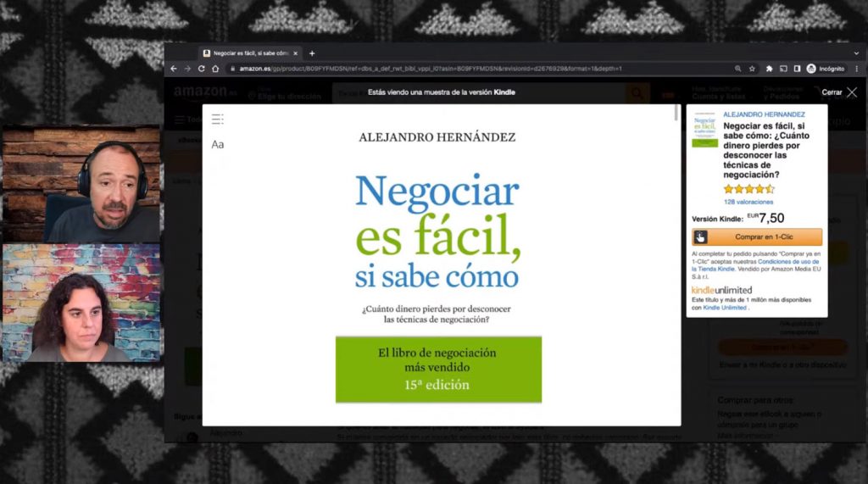This screenshot has height=484, width=868.
Task: Open the Chrome three-dot menu
Action: point(857,69)
